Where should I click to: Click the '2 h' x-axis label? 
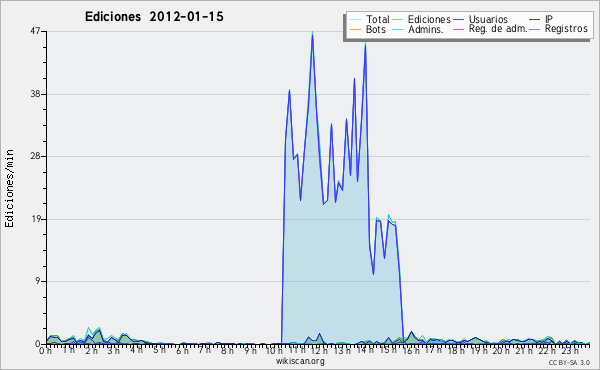click(x=91, y=350)
